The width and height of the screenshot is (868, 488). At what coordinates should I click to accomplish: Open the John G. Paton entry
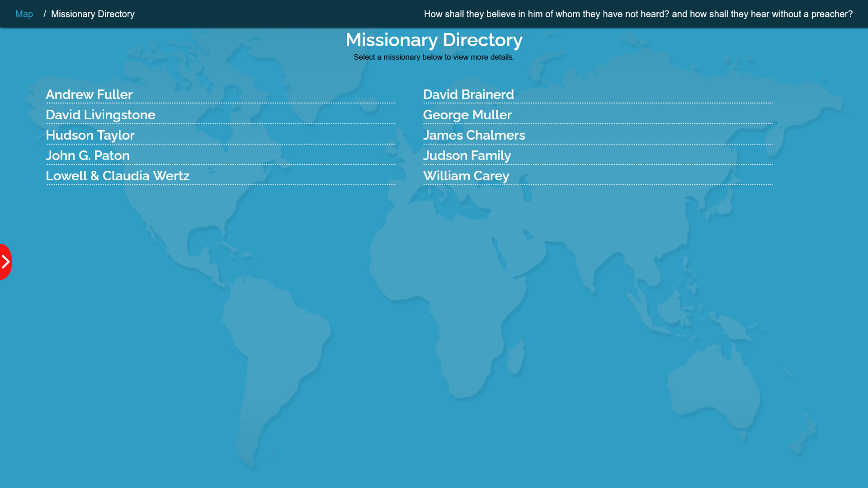pyautogui.click(x=88, y=155)
